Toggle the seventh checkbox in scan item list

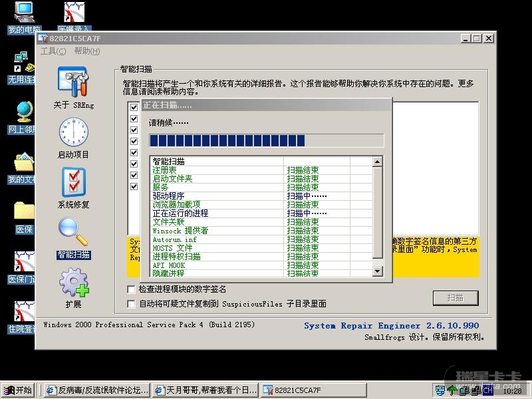134,175
